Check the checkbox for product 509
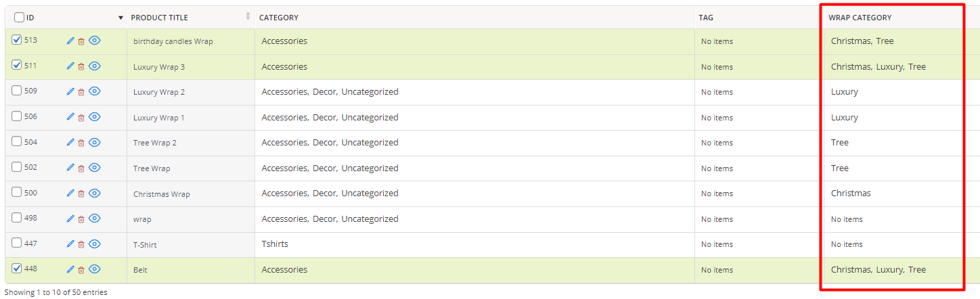This screenshot has width=980, height=299. 17,91
